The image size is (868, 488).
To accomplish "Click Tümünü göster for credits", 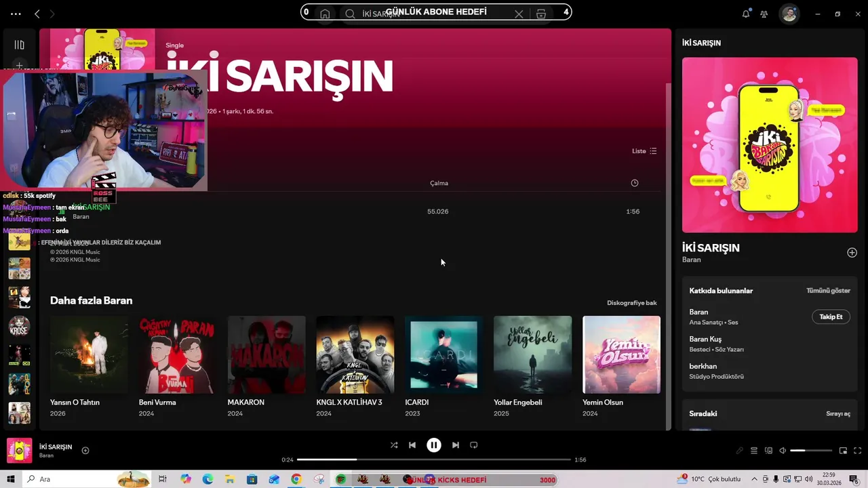I will pyautogui.click(x=828, y=291).
